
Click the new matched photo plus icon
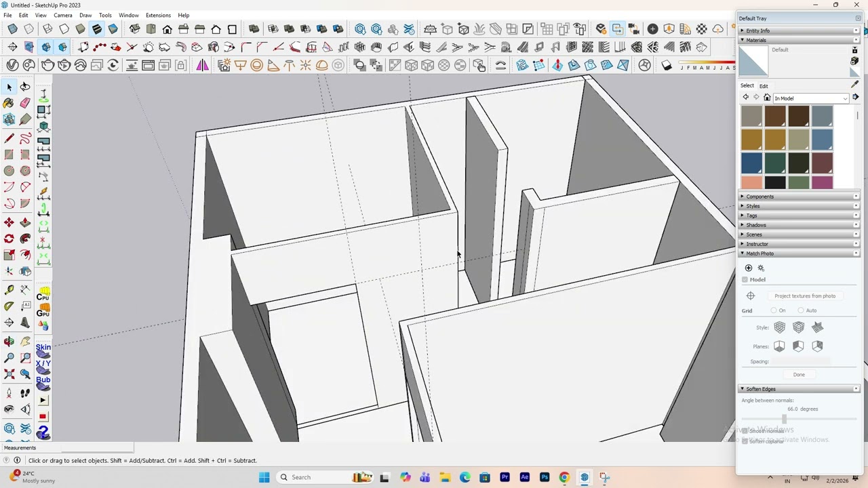tap(749, 268)
